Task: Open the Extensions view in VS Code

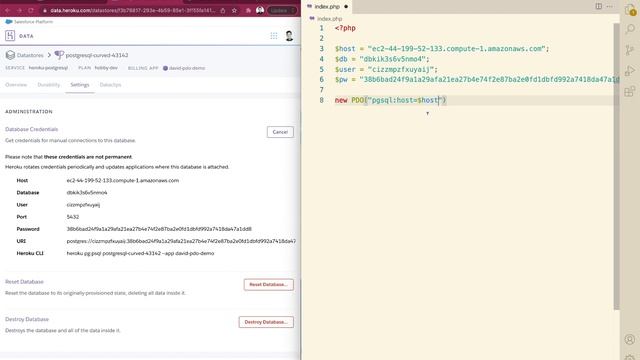Action: (630, 91)
